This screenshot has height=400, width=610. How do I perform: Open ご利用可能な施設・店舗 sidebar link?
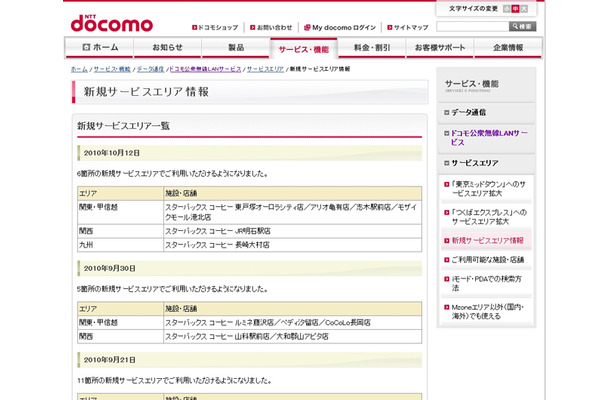click(488, 260)
